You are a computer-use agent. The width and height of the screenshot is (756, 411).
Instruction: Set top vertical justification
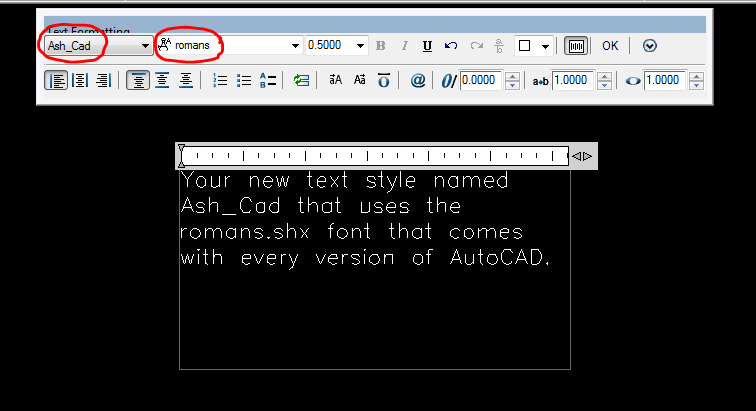point(138,80)
